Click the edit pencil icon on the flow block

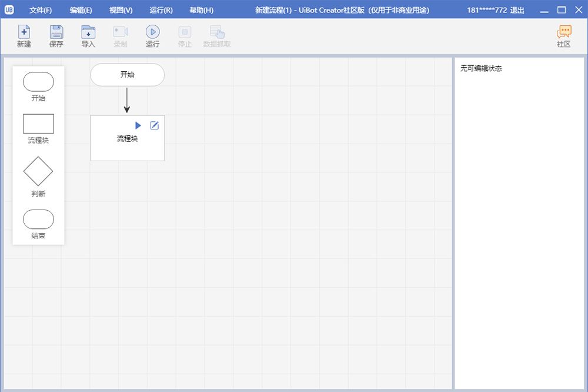tap(155, 125)
